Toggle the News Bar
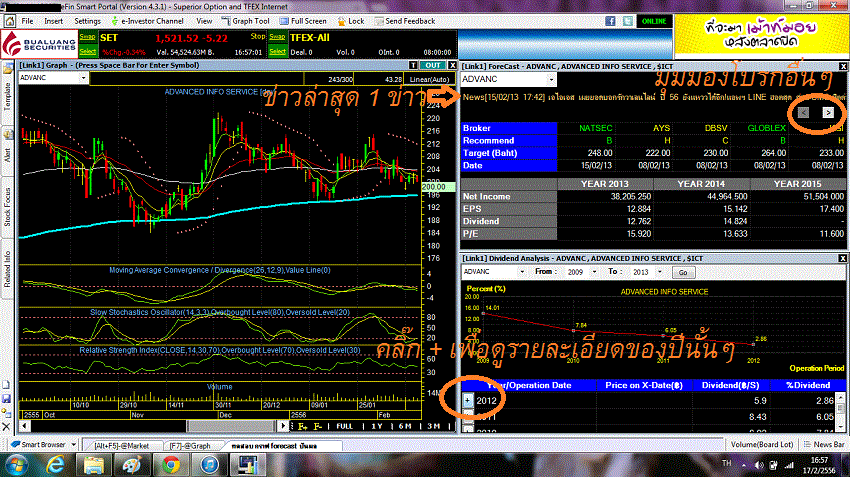Viewport: 850px width, 477px height. point(824,444)
